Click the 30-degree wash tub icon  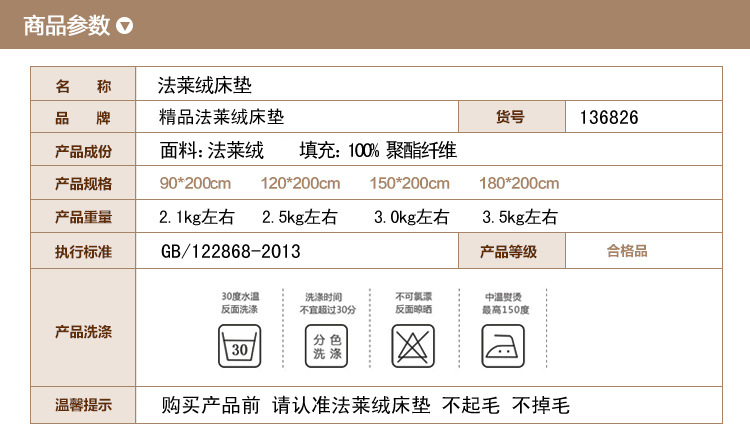click(240, 346)
